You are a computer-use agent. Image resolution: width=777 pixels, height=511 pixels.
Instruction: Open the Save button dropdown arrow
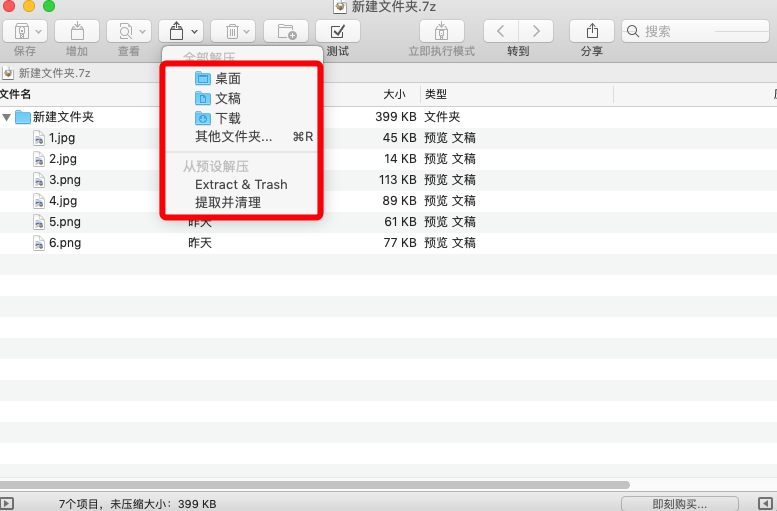click(39, 32)
